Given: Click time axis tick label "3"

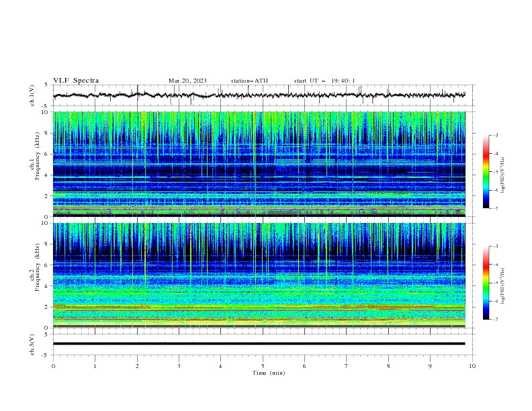Looking at the screenshot, I should click(179, 366).
